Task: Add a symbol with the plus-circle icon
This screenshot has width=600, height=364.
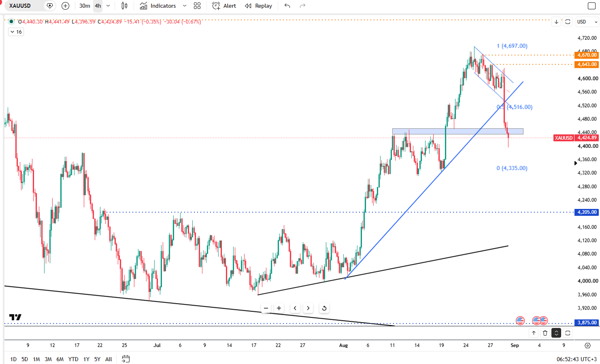Action: [65, 6]
